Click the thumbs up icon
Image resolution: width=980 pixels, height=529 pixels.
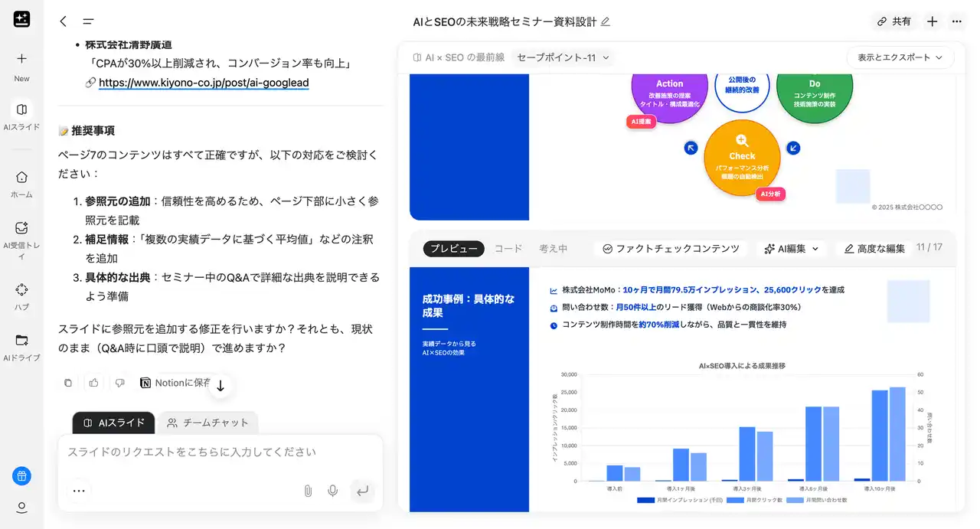(93, 383)
